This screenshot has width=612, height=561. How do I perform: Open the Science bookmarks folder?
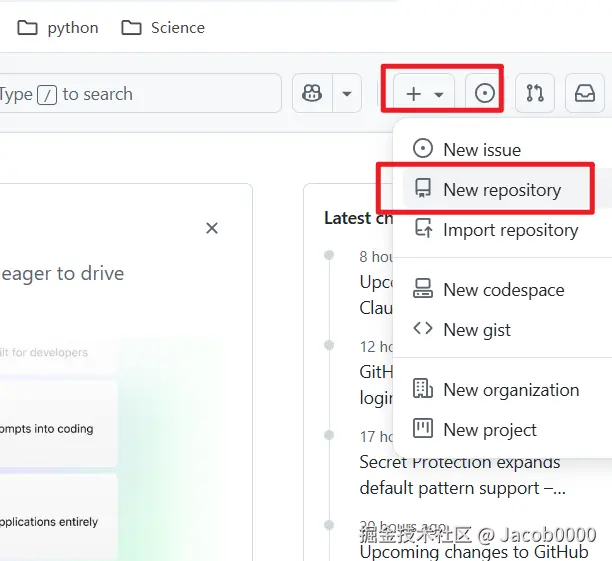tap(163, 28)
